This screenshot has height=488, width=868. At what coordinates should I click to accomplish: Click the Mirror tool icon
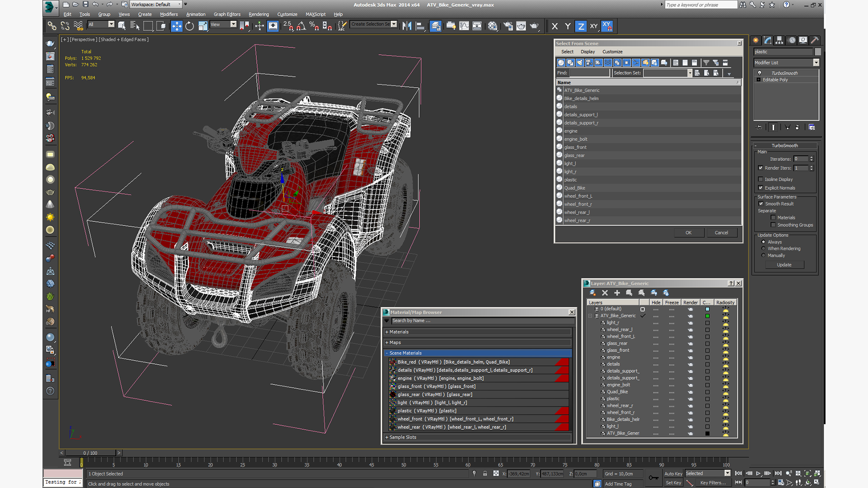[x=407, y=26]
